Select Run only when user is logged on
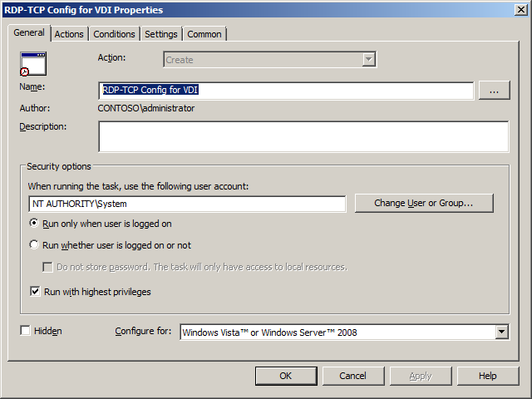 point(34,224)
